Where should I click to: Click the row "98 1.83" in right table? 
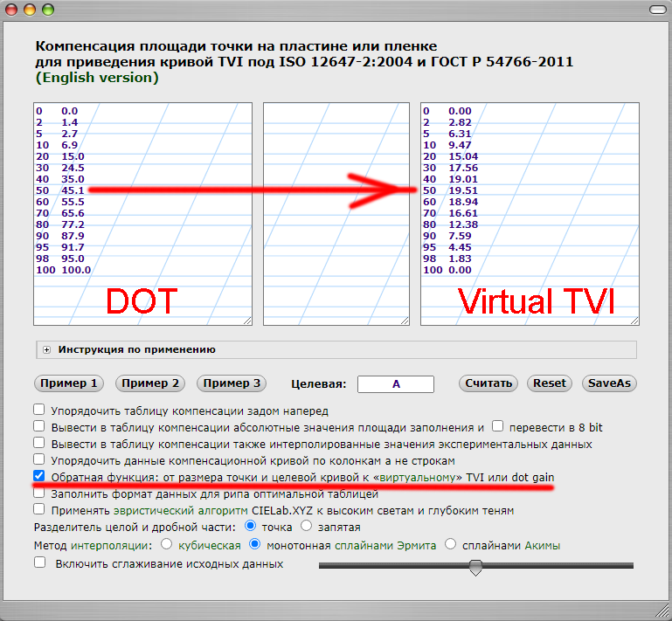click(x=447, y=259)
